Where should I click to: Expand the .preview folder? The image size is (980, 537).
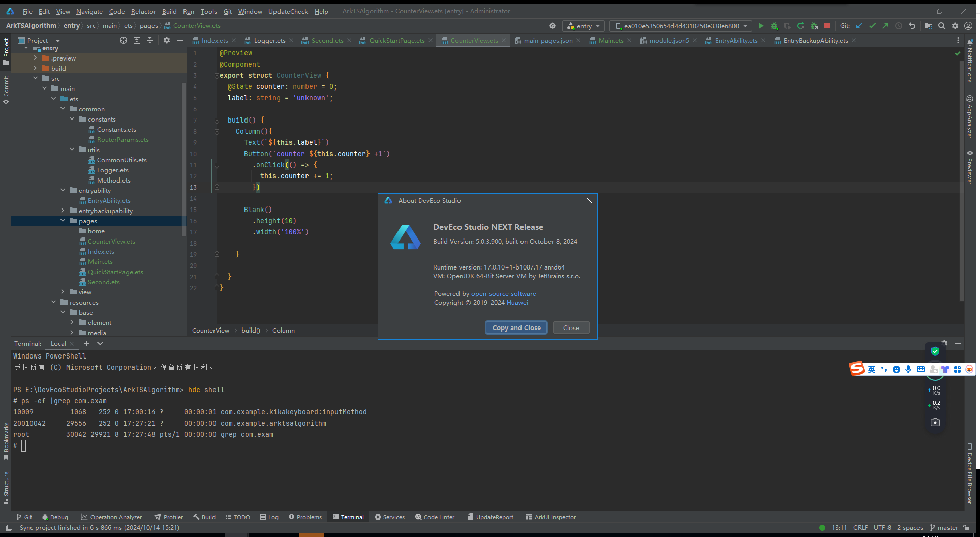[35, 58]
